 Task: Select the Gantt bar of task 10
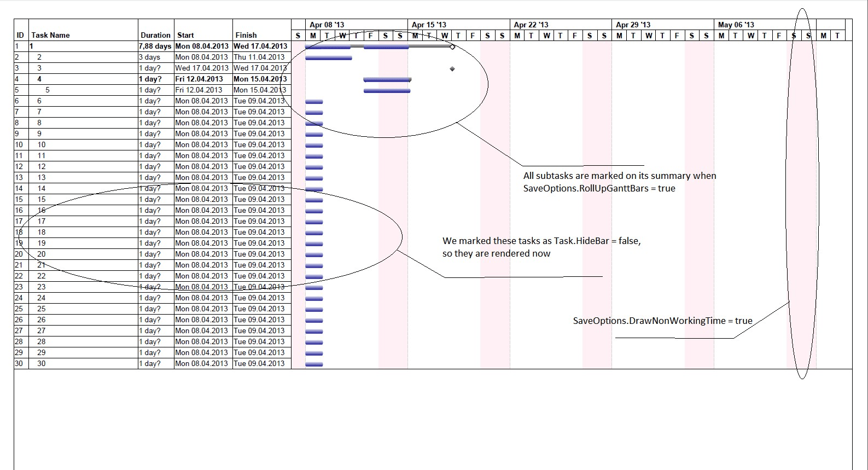[314, 146]
